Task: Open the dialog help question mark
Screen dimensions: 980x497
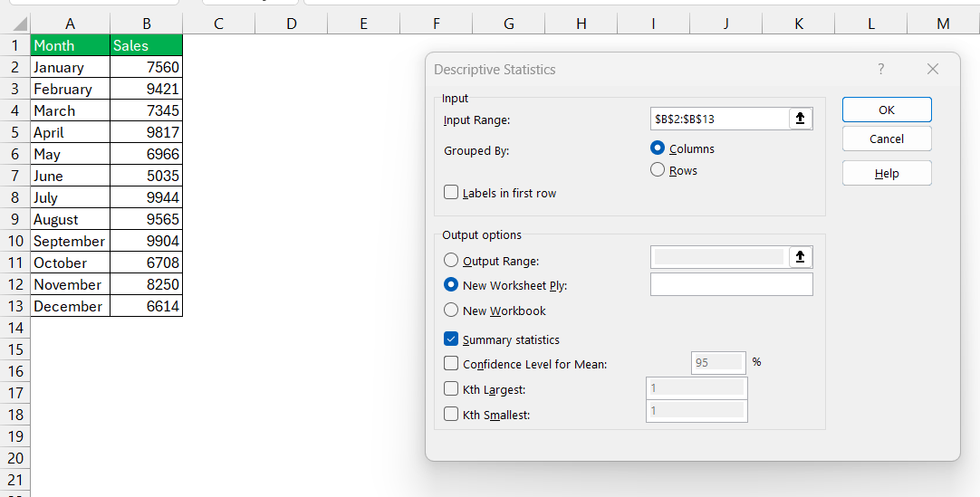Action: coord(881,70)
